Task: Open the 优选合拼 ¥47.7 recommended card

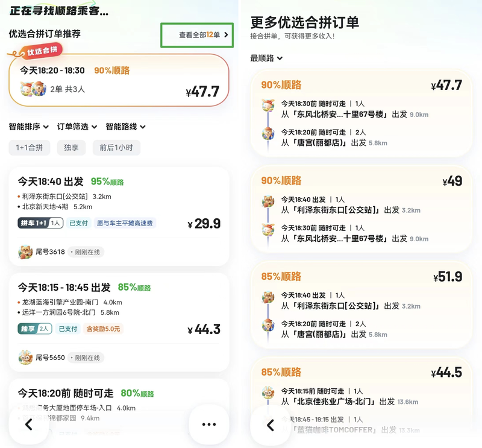Action: [119, 80]
